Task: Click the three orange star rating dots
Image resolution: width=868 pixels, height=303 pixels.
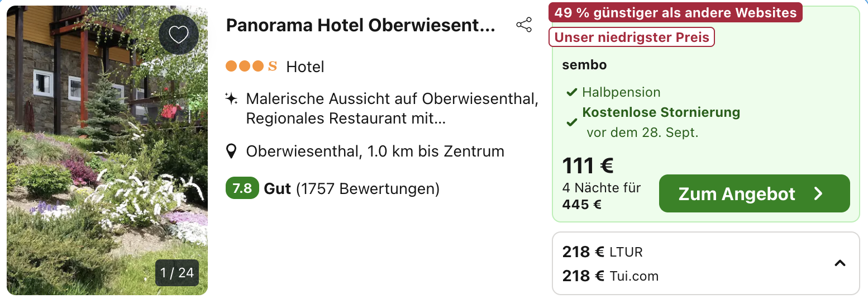Action: (x=245, y=67)
